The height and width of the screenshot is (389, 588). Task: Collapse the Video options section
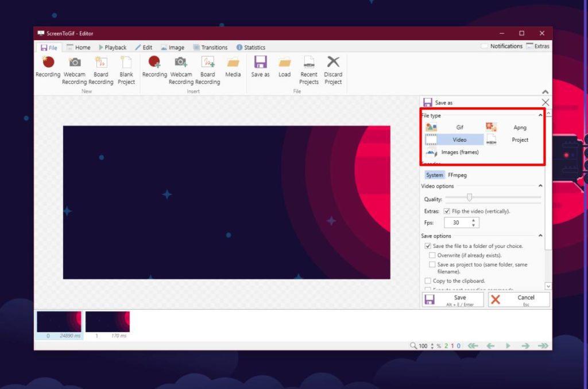point(540,186)
